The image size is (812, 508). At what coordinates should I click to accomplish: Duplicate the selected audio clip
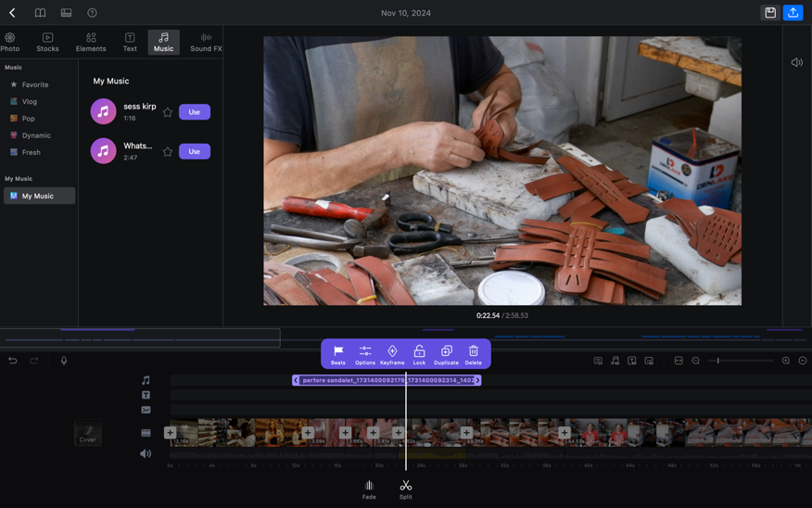click(446, 353)
